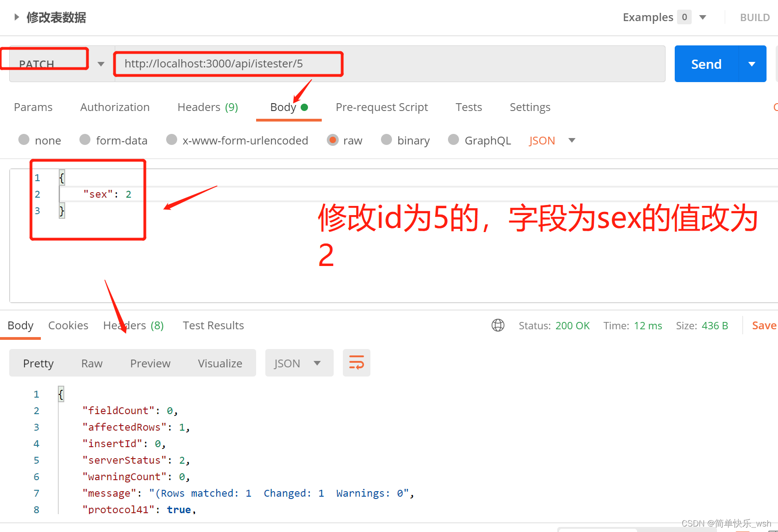Click the Examples count badge 0
Image resolution: width=778 pixels, height=532 pixels.
point(684,17)
